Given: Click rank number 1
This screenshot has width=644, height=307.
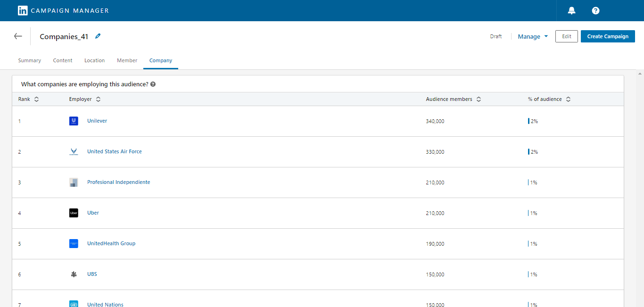Looking at the screenshot, I should coord(19,121).
